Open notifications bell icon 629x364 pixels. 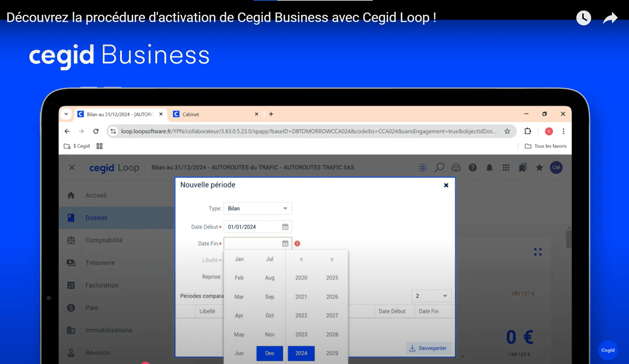(x=490, y=168)
